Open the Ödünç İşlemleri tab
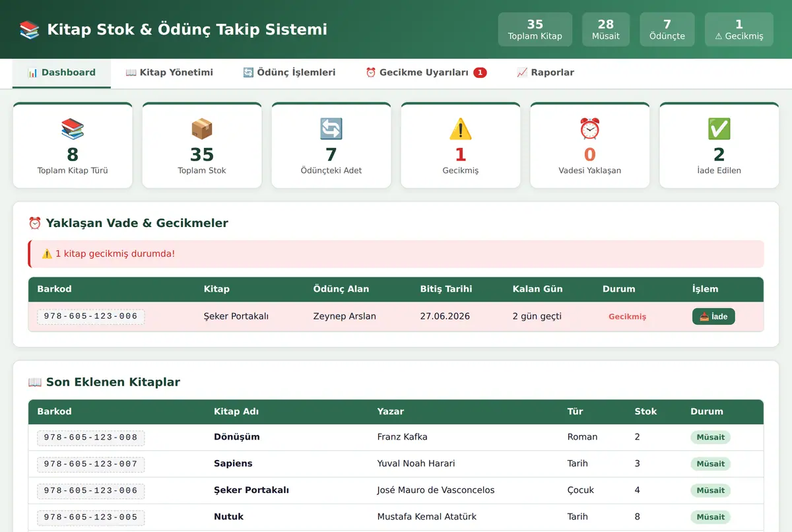Image resolution: width=792 pixels, height=532 pixels. pyautogui.click(x=289, y=73)
